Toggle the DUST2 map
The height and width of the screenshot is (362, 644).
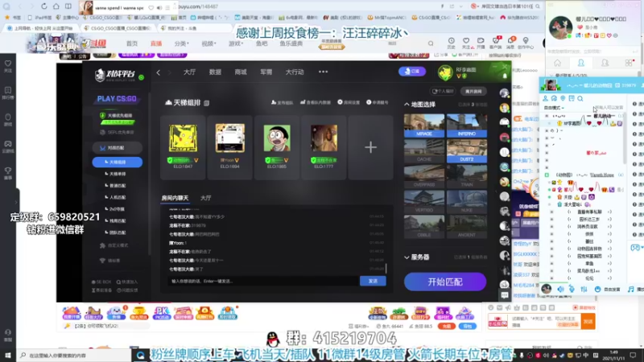(467, 151)
